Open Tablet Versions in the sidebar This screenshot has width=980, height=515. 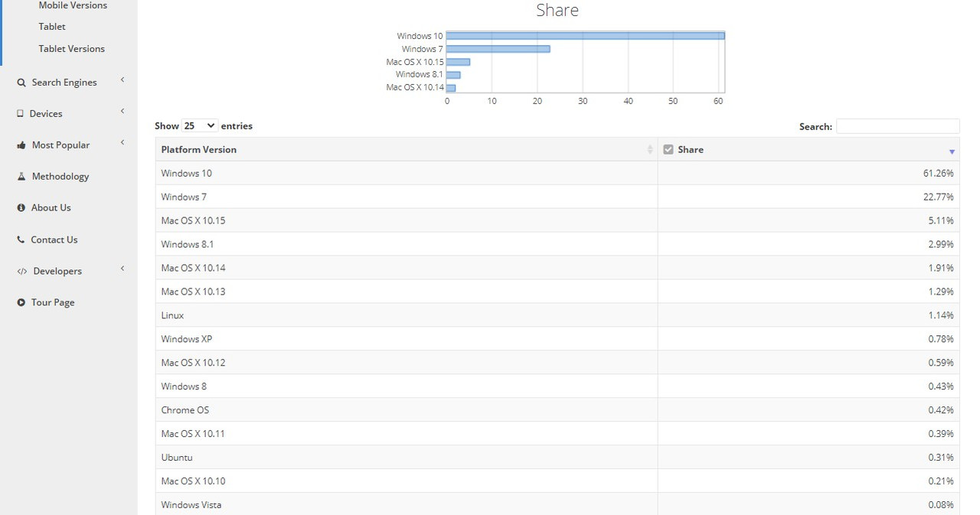[72, 49]
